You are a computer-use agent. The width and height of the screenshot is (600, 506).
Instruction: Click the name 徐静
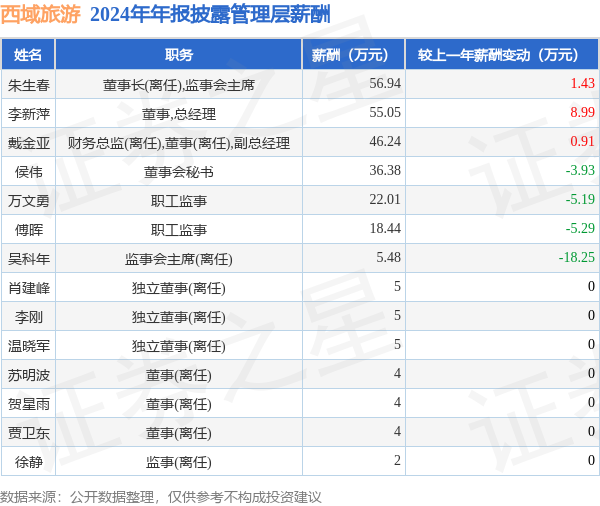[x=29, y=463]
